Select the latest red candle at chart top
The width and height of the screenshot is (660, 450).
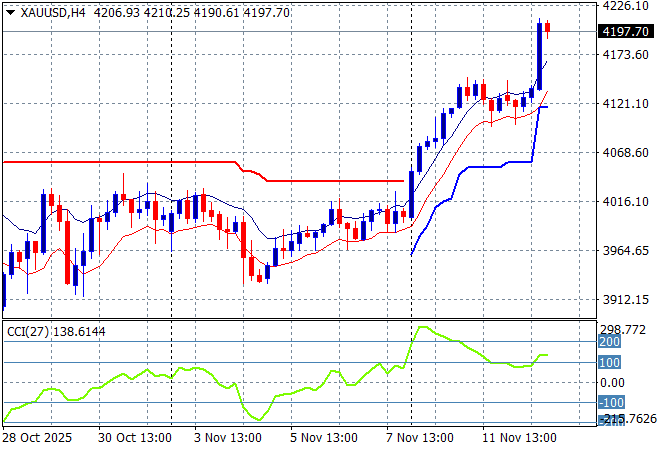547,28
